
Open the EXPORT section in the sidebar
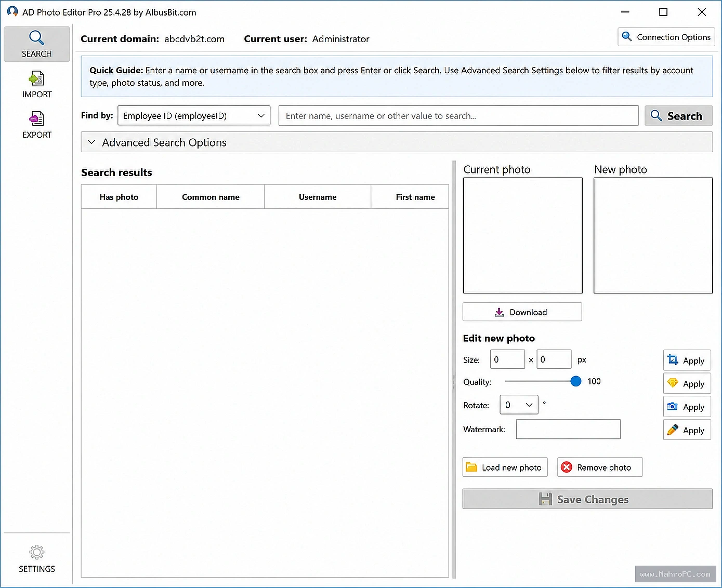36,125
